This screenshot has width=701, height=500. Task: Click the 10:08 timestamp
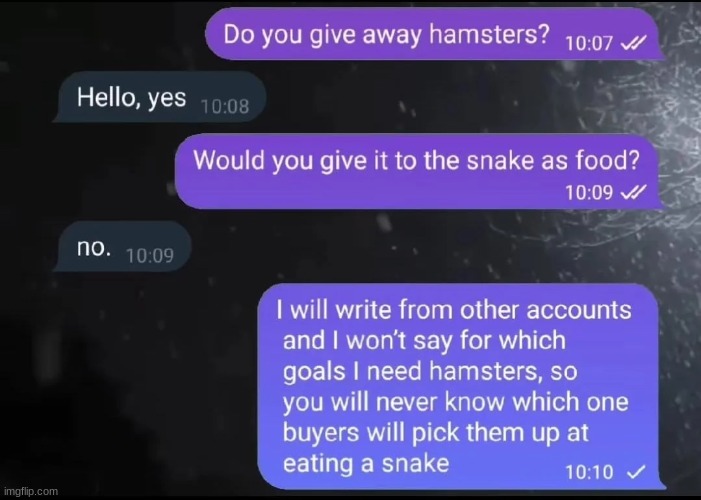225,106
